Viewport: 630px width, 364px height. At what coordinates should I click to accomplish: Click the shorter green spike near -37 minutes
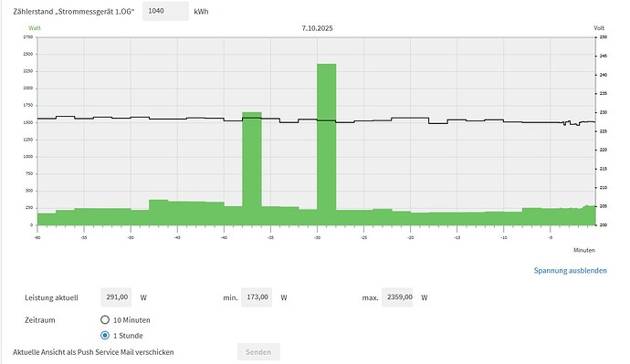click(x=252, y=169)
